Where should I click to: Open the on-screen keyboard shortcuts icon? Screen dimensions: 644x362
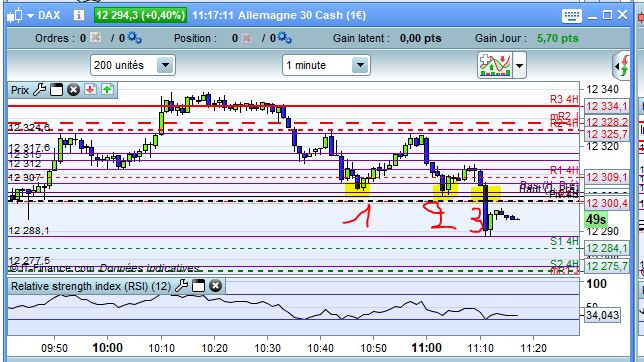[x=572, y=16]
